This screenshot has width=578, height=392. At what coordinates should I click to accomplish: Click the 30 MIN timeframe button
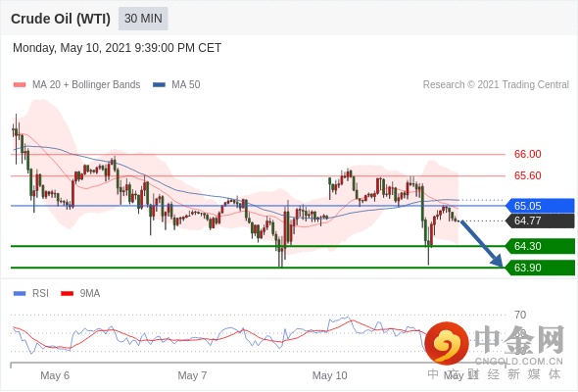143,19
